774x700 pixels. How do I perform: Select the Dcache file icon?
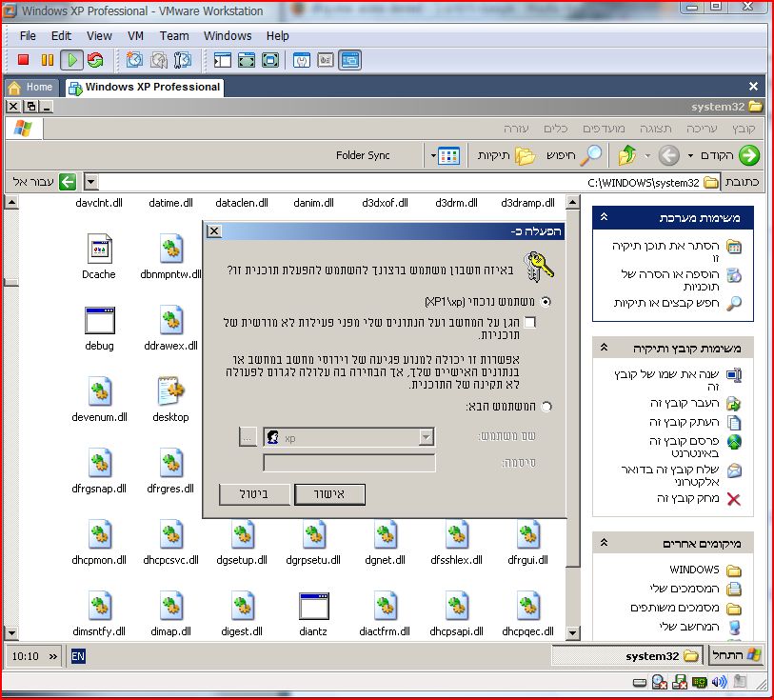[99, 249]
